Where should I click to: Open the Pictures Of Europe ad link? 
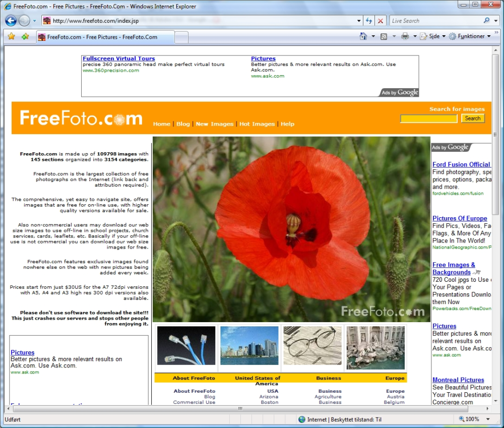(459, 218)
